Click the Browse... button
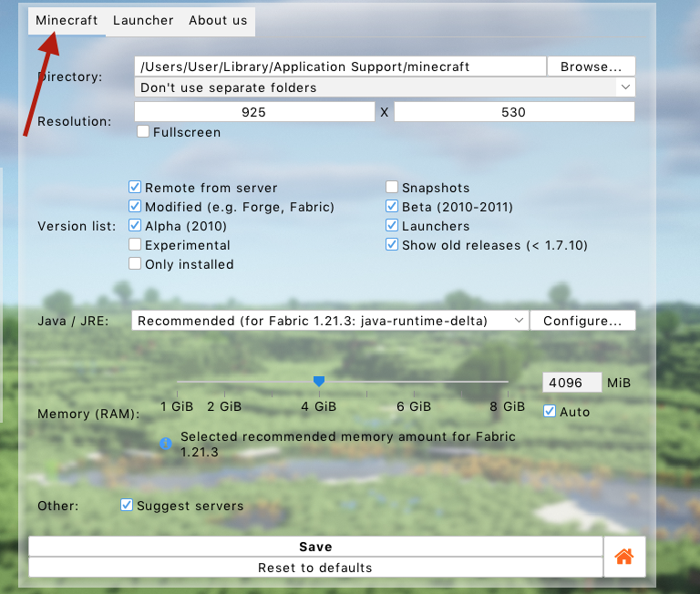Viewport: 700px width, 594px height. 591,67
